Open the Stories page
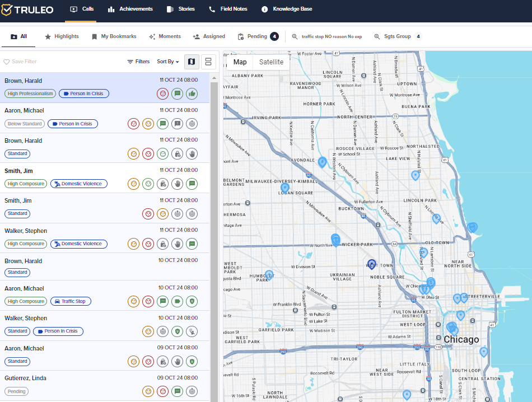Image resolution: width=532 pixels, height=402 pixels. (180, 9)
